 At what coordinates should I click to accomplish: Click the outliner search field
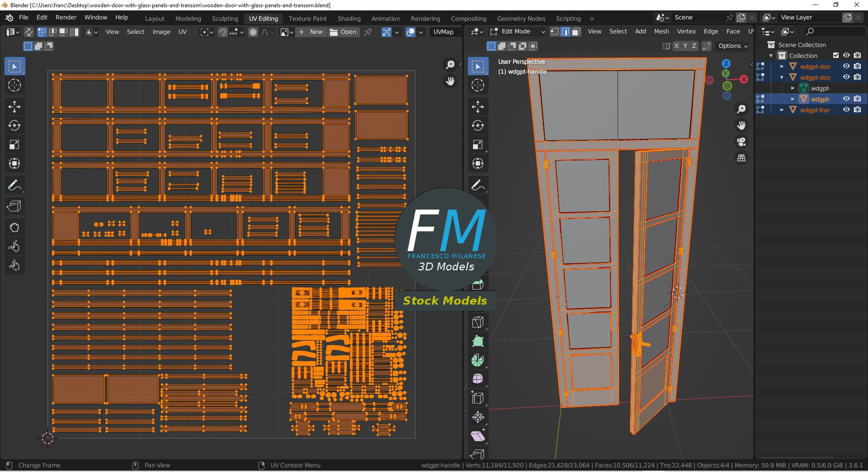tap(835, 31)
